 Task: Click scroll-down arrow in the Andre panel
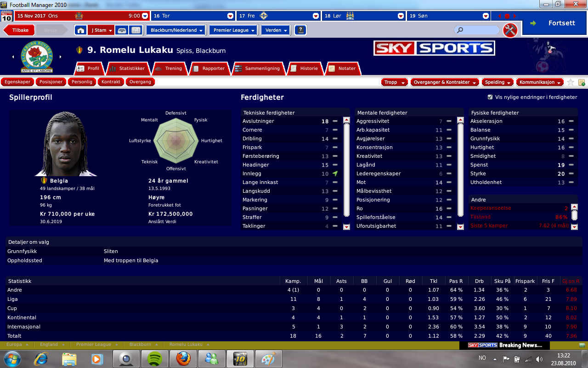[574, 226]
